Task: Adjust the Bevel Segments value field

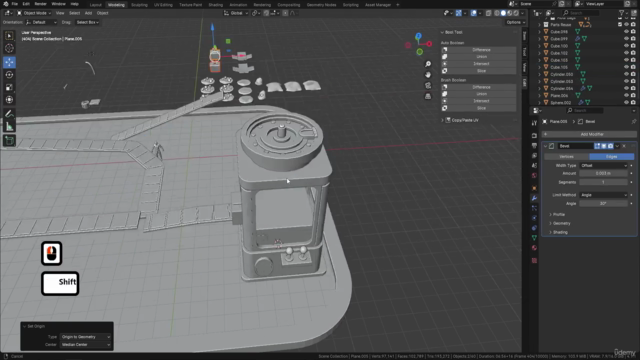Action: pyautogui.click(x=604, y=182)
